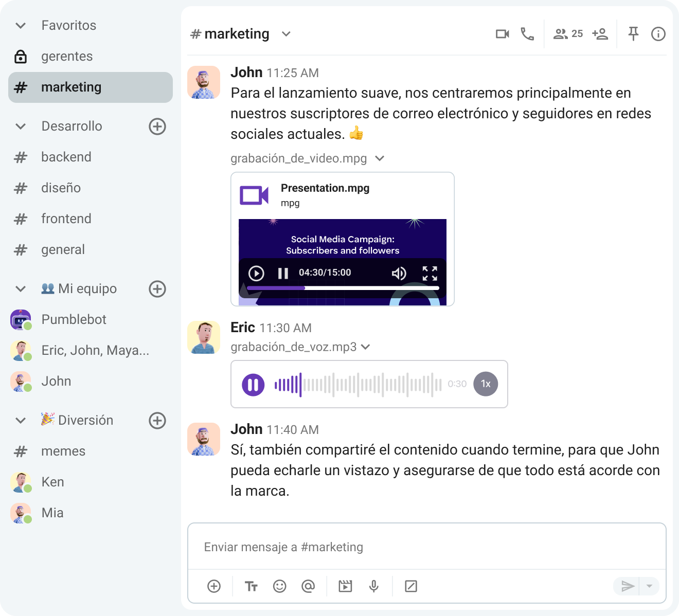Switch to the #general channel
The width and height of the screenshot is (679, 616).
pos(63,249)
